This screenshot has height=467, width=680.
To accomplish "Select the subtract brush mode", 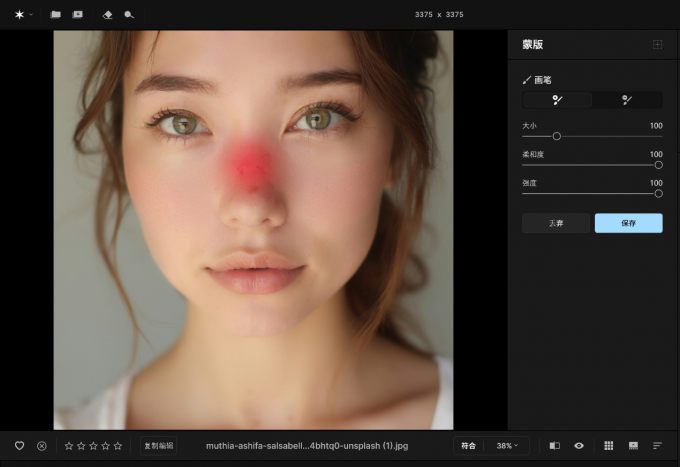I will pos(627,100).
